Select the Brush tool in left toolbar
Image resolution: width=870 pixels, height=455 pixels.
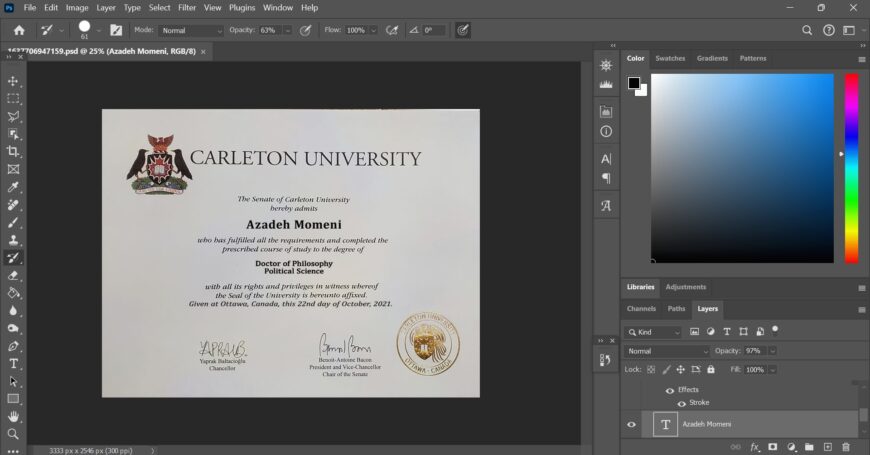13,223
